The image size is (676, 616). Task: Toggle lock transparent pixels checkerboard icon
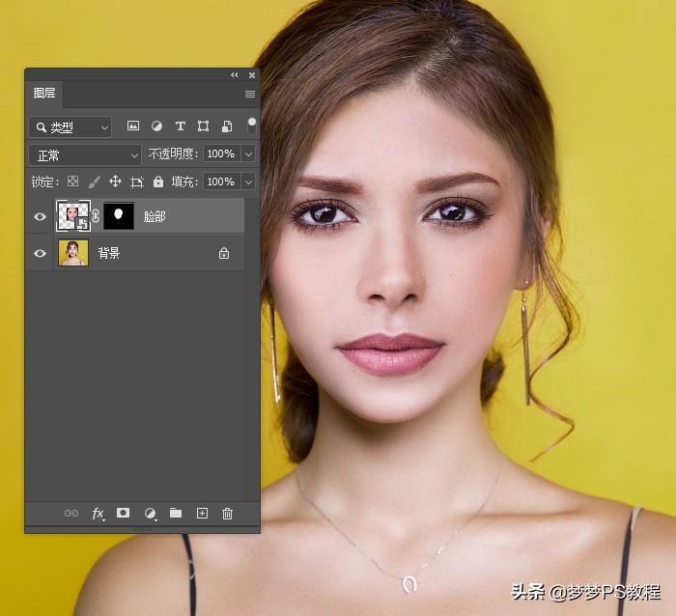(x=73, y=182)
